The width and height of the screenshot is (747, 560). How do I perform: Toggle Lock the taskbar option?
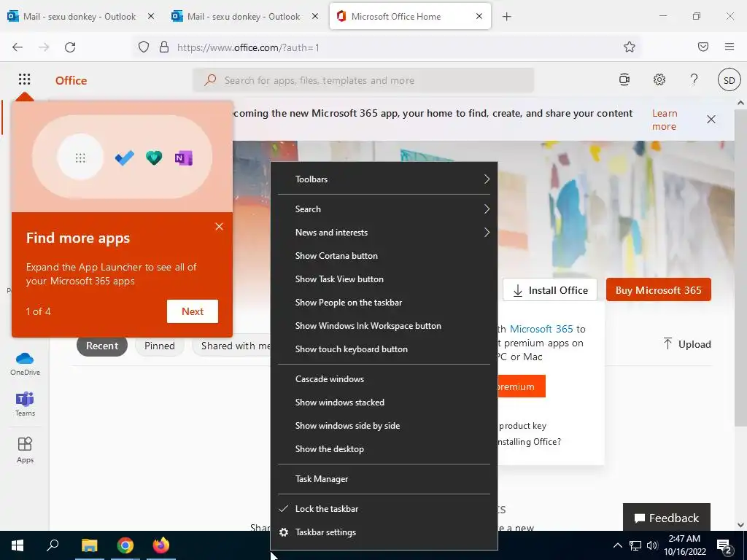(x=384, y=508)
